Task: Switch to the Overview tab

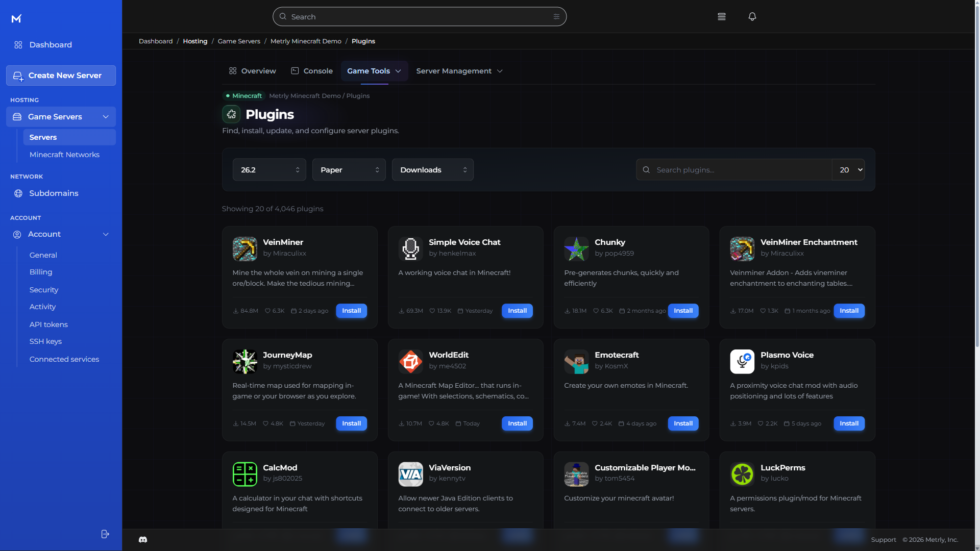Action: [x=253, y=71]
